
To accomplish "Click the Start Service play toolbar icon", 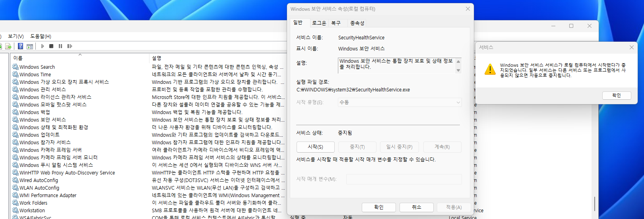I will (x=43, y=46).
